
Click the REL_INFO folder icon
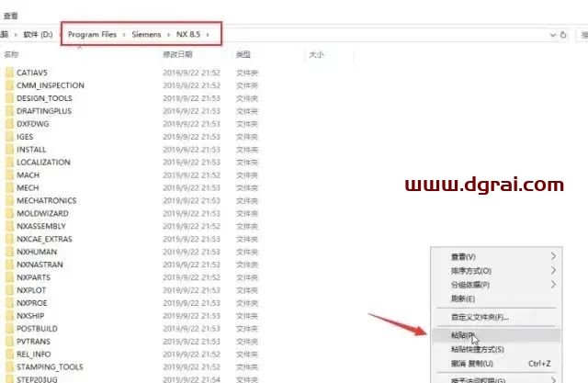click(x=10, y=354)
